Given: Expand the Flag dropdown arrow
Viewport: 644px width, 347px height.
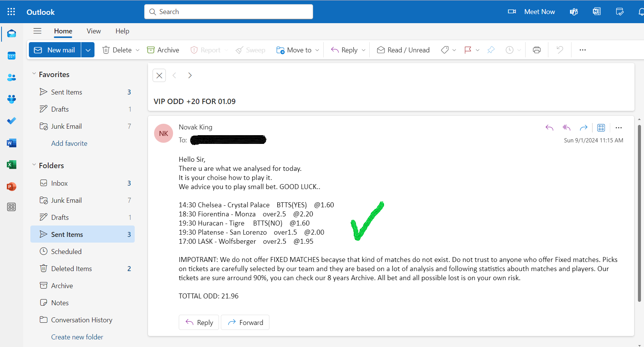Looking at the screenshot, I should tap(477, 50).
